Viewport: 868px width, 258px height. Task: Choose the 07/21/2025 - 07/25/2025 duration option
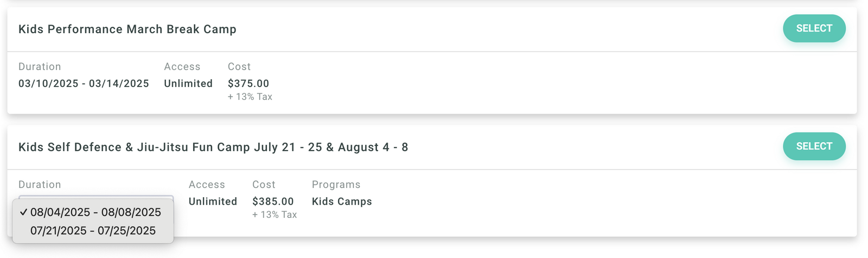point(93,231)
